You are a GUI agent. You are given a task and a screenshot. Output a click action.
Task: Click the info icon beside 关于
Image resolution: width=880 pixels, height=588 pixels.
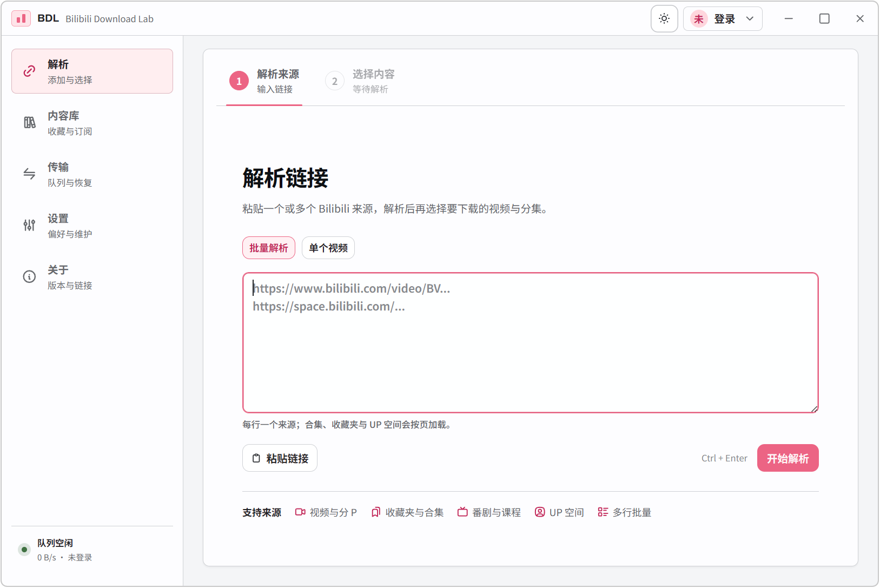(x=30, y=277)
